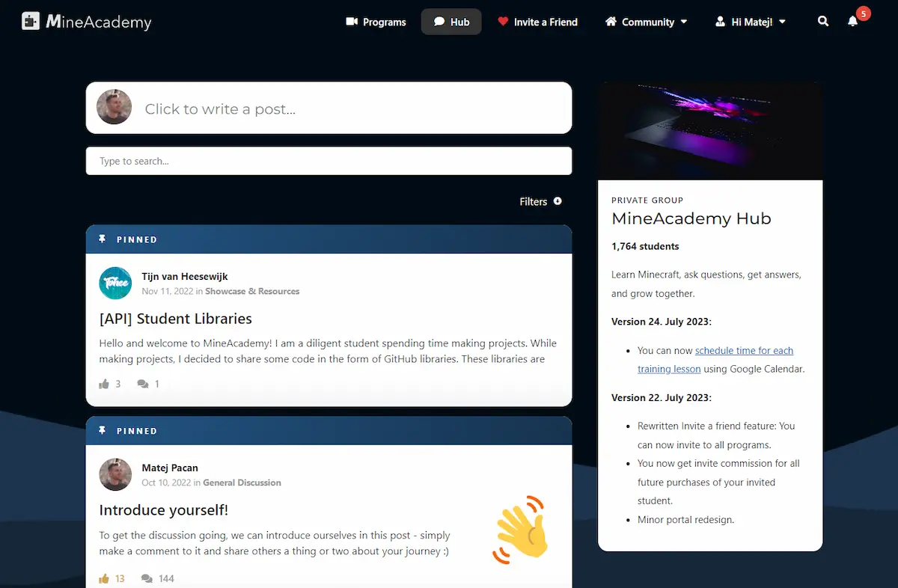Open the [API] Student Libraries post title
The height and width of the screenshot is (588, 898).
(175, 319)
